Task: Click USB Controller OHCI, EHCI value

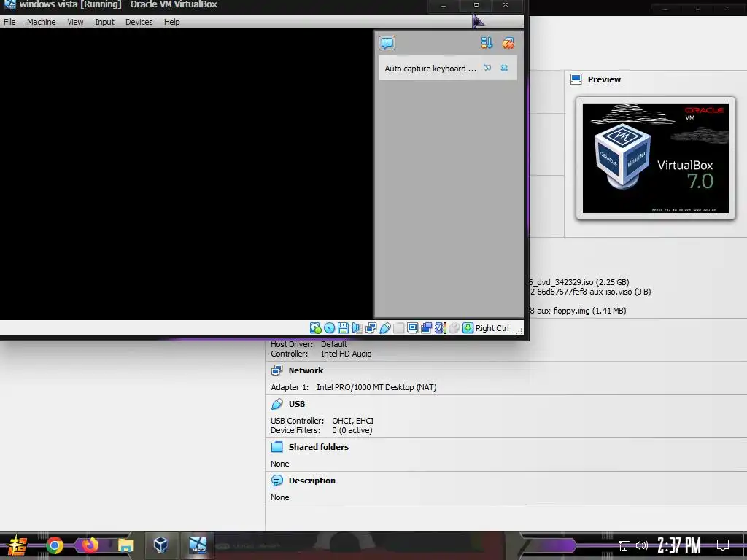Action: (x=353, y=421)
